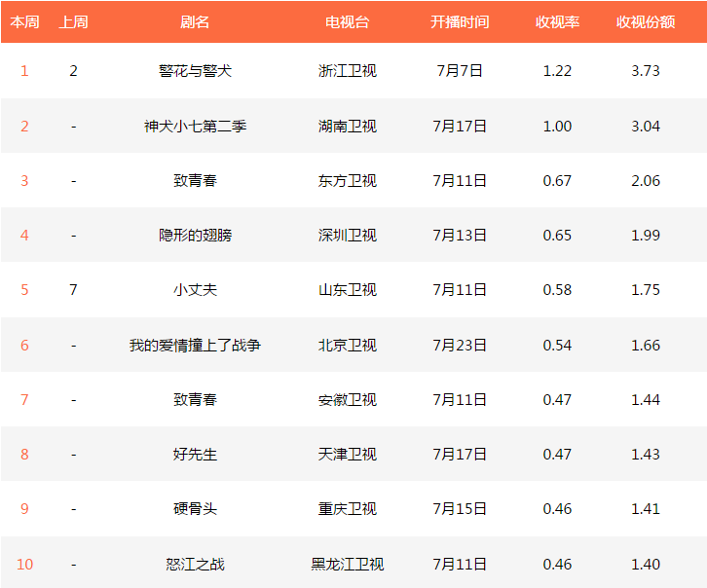Select drama title 神犬小七第二季
The width and height of the screenshot is (707, 588).
pos(195,127)
